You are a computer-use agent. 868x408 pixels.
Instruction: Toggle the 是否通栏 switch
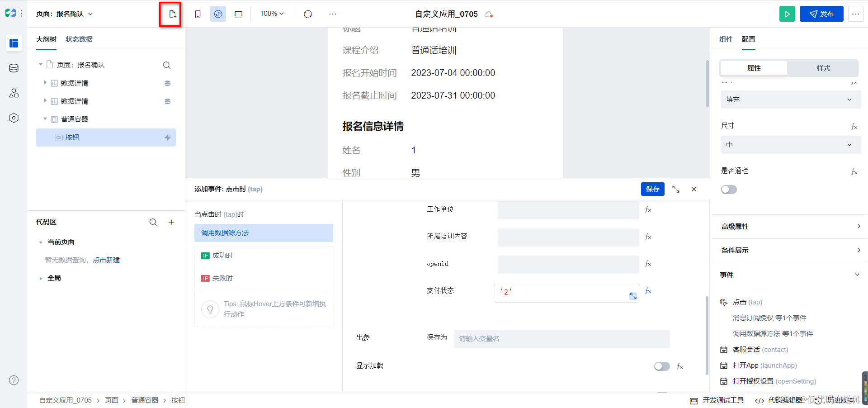729,190
